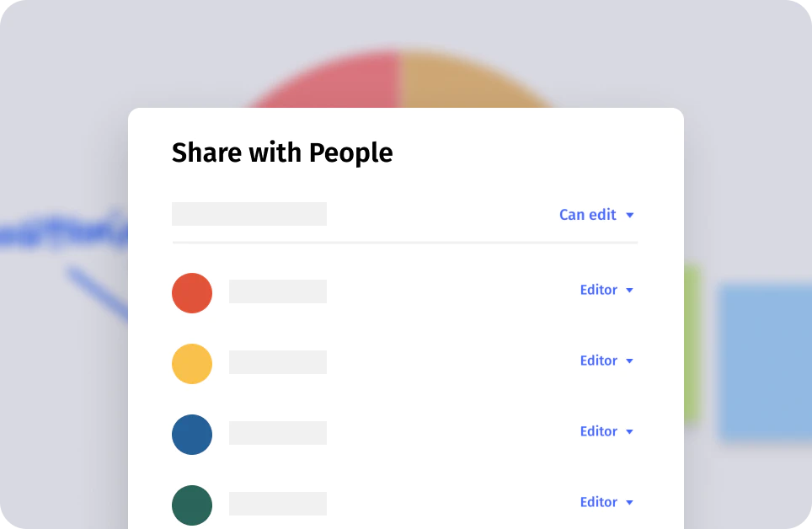812x529 pixels.
Task: Click the caret arrow beside the blue user's Editor label
Action: click(x=629, y=432)
